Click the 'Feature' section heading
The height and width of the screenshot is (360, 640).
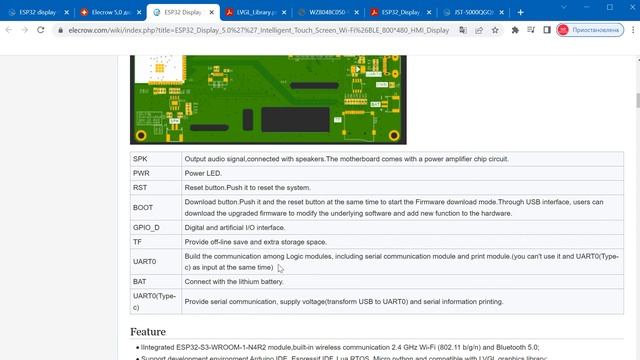[x=148, y=332]
